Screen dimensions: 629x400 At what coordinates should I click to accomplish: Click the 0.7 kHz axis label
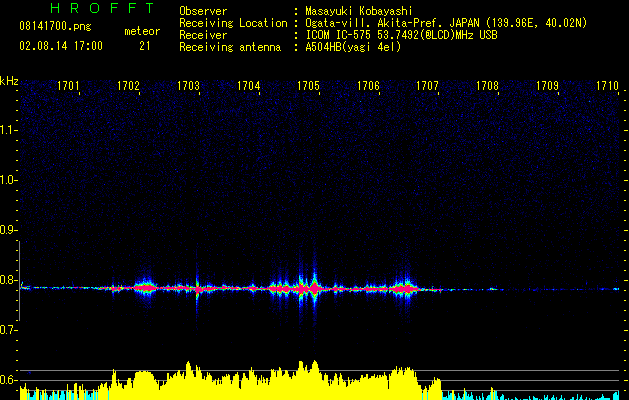point(7,330)
